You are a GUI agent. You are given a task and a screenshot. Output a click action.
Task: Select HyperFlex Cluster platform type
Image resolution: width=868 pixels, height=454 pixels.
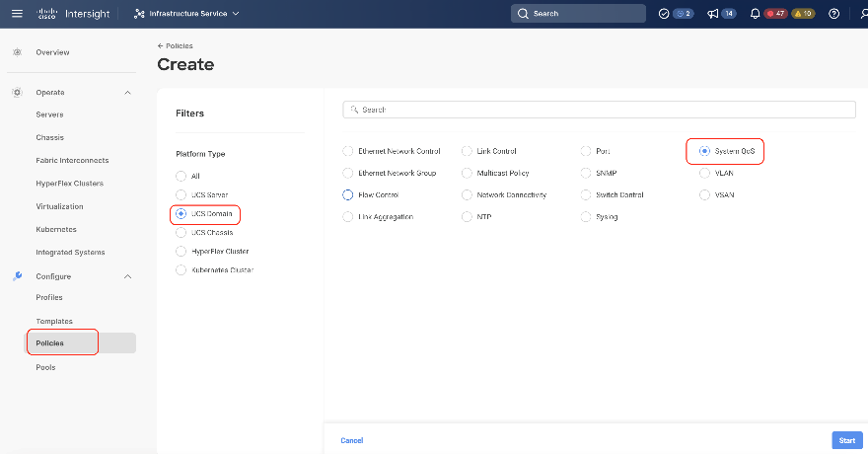[181, 252]
